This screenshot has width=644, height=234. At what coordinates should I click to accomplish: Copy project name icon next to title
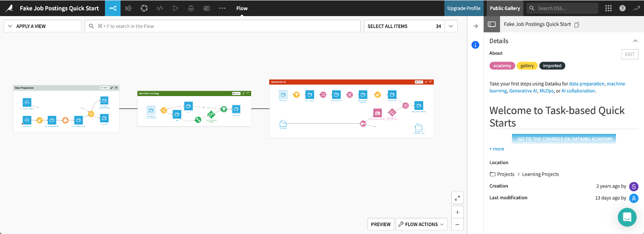click(577, 24)
